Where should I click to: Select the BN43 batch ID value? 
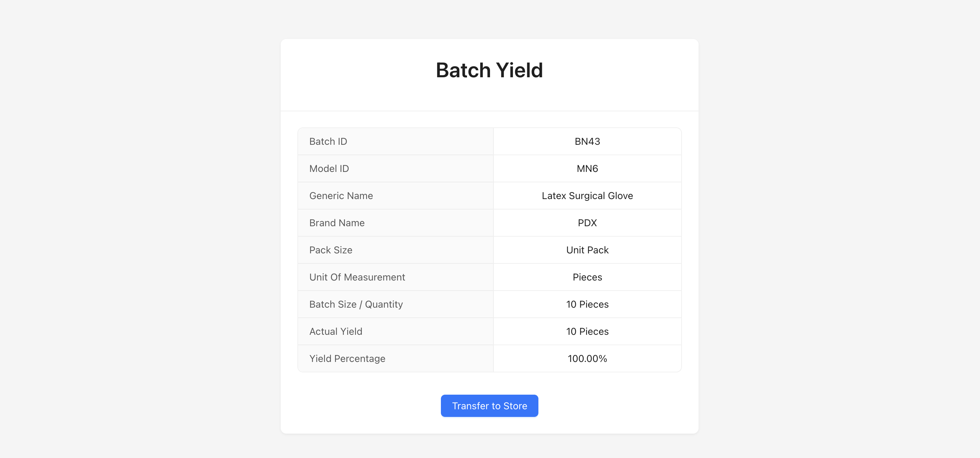[587, 141]
